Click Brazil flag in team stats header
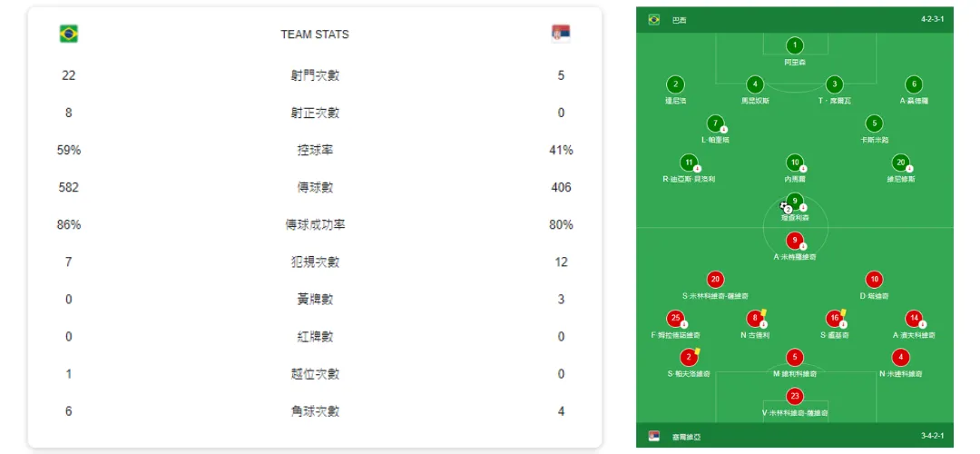This screenshot has width=980, height=454. (x=69, y=34)
